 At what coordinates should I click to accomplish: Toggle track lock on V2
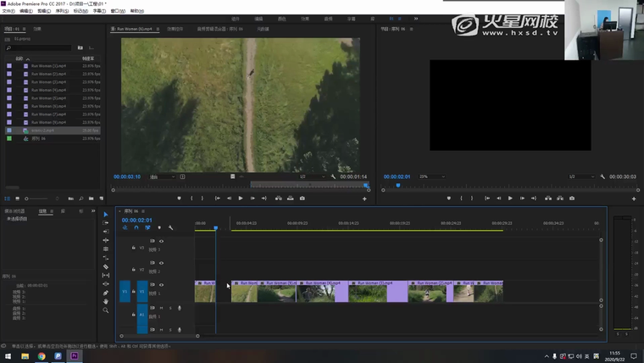[133, 270]
